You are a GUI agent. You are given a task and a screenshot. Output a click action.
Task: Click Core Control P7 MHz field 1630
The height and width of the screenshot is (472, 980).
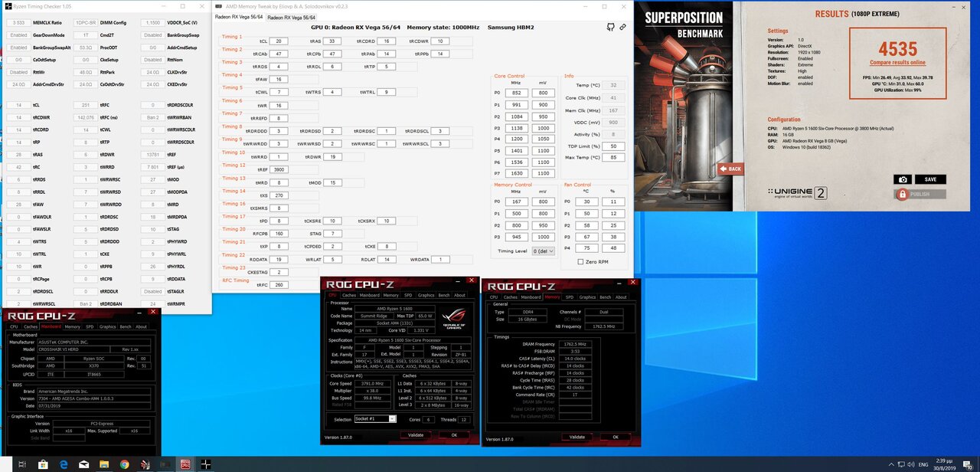pyautogui.click(x=517, y=175)
